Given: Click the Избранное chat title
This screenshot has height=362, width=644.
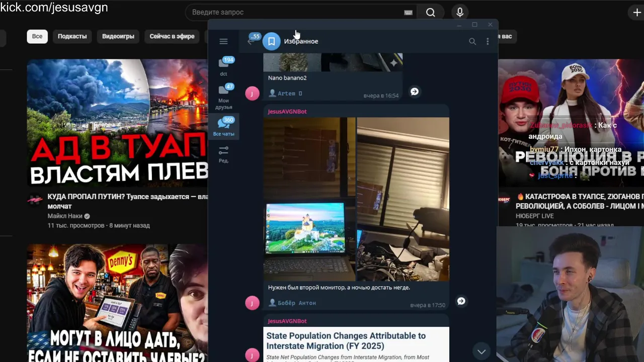Looking at the screenshot, I should (301, 42).
